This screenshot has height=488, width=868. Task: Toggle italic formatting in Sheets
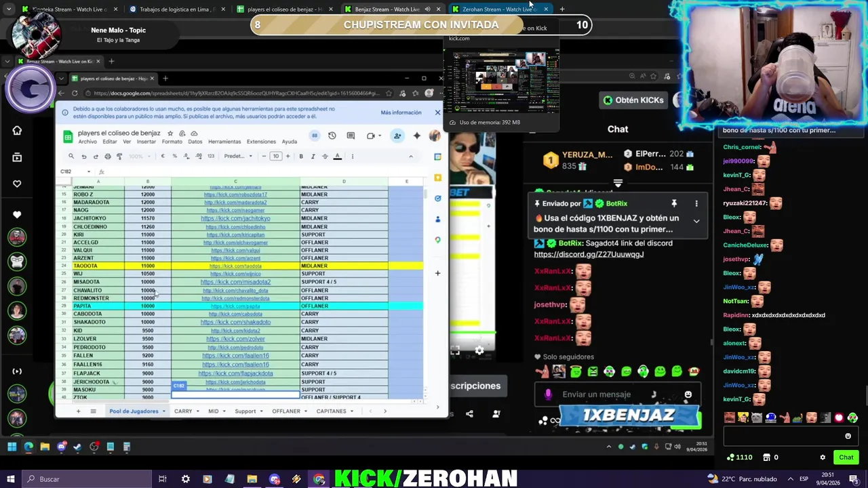(313, 157)
